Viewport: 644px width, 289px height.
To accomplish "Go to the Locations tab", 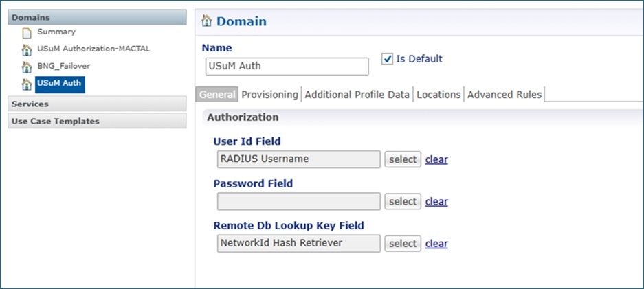I will coord(438,95).
